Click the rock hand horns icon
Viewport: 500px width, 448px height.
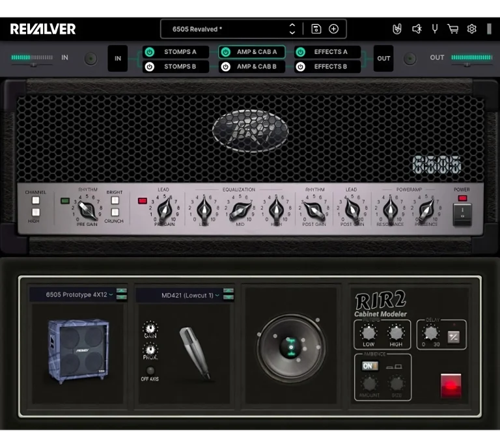coord(396,29)
